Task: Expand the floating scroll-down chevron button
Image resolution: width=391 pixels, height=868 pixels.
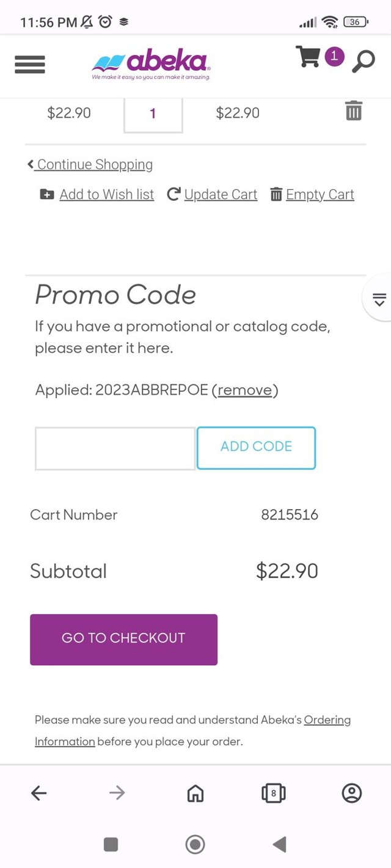Action: coord(379,300)
